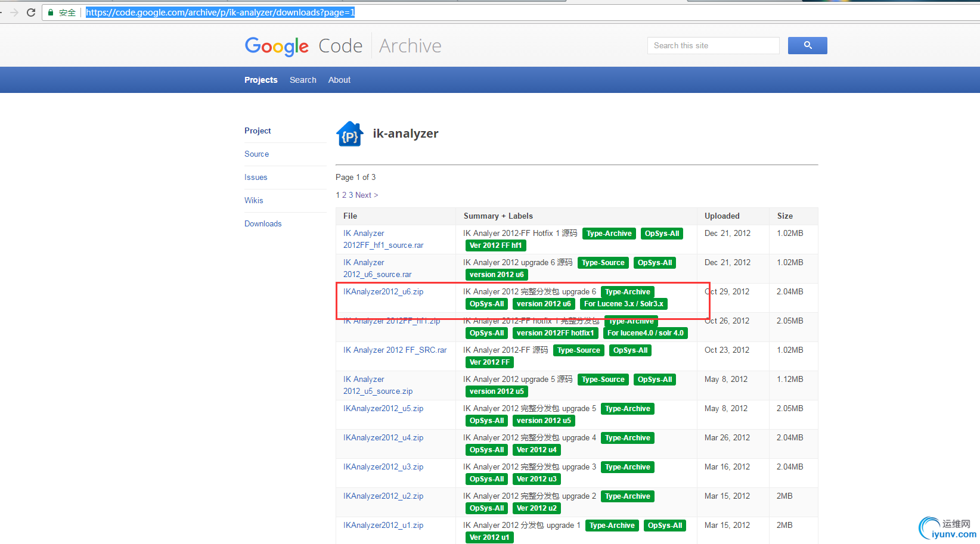Click Type-Archive label in the Hotfix 1 源码 row

tap(609, 234)
